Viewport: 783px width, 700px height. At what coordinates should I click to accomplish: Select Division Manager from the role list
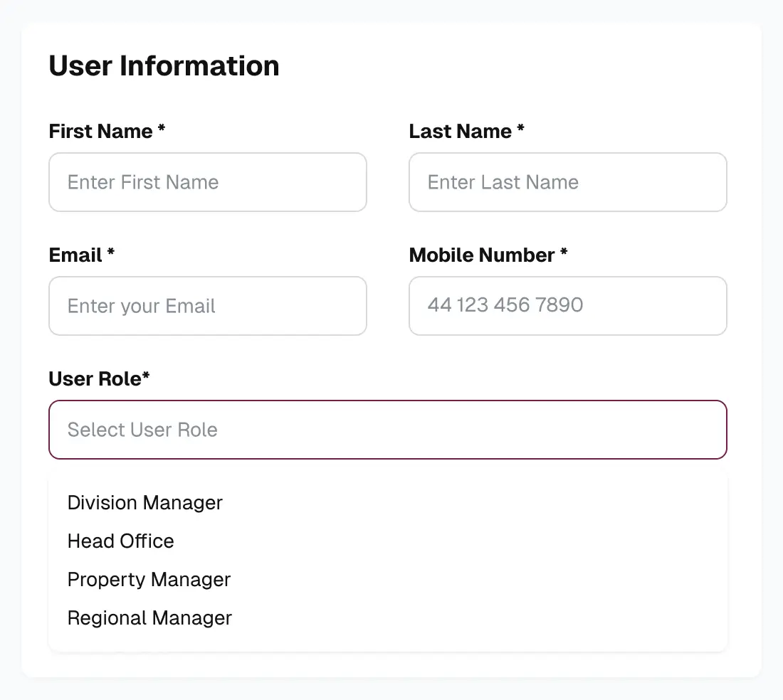[x=144, y=503]
